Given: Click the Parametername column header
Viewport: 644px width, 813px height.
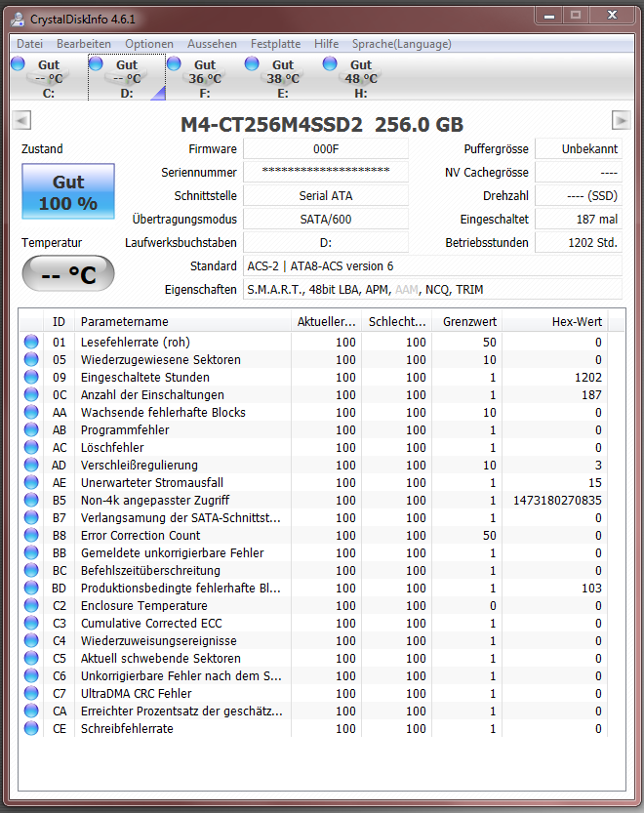Looking at the screenshot, I should coord(182,322).
